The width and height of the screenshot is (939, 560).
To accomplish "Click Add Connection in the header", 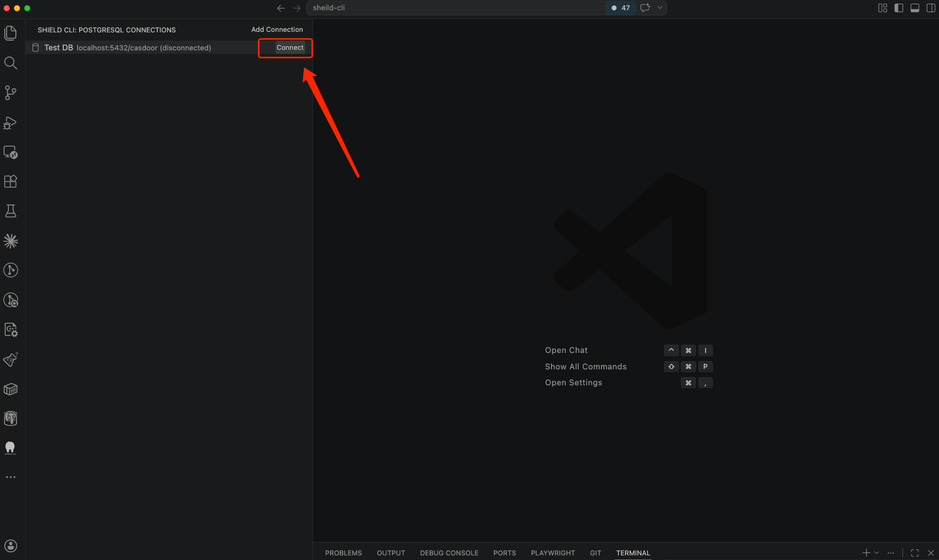I will tap(277, 30).
